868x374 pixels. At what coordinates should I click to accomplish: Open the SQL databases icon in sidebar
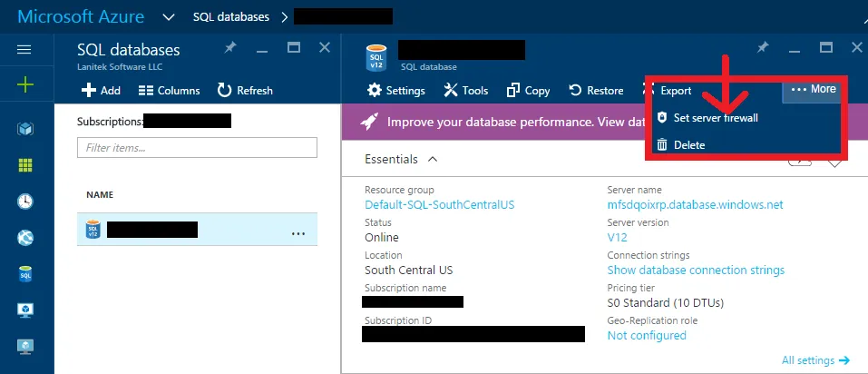[25, 274]
